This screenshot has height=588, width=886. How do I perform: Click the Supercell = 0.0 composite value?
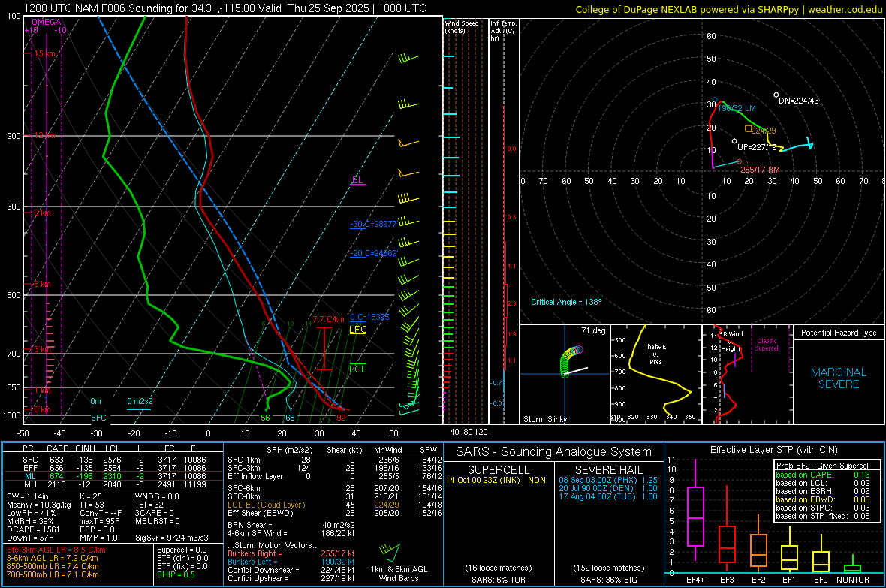[182, 550]
